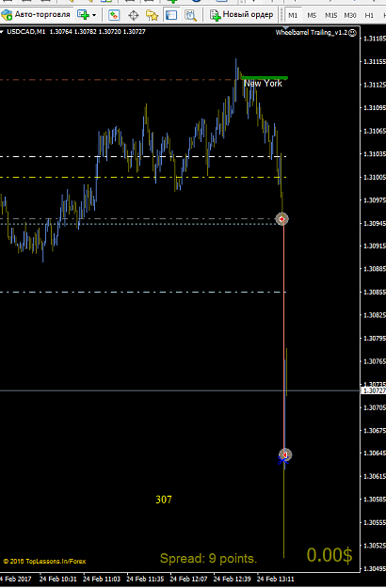Click the Новый ордер button
The image size is (386, 588).
(x=242, y=15)
